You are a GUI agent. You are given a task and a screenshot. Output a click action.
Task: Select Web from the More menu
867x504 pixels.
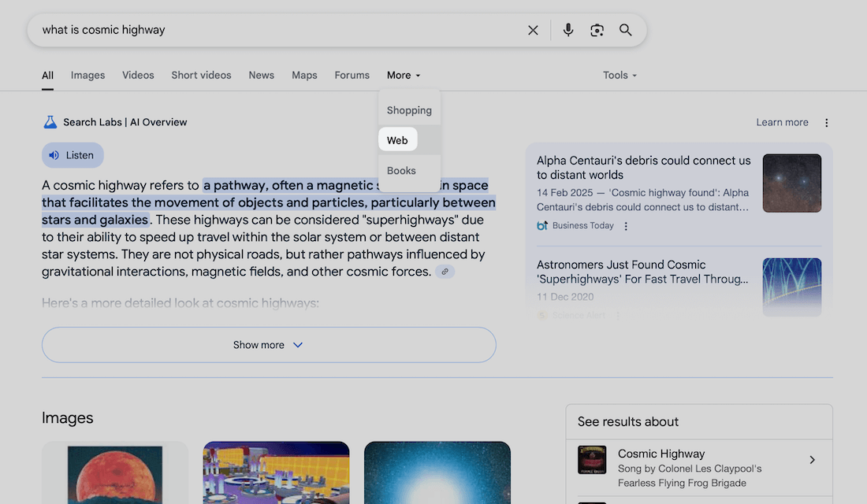pos(397,140)
